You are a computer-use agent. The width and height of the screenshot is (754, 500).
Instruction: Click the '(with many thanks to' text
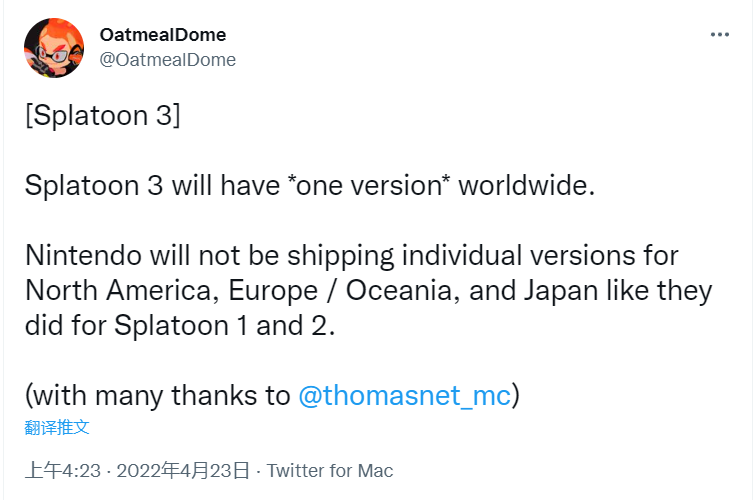157,395
